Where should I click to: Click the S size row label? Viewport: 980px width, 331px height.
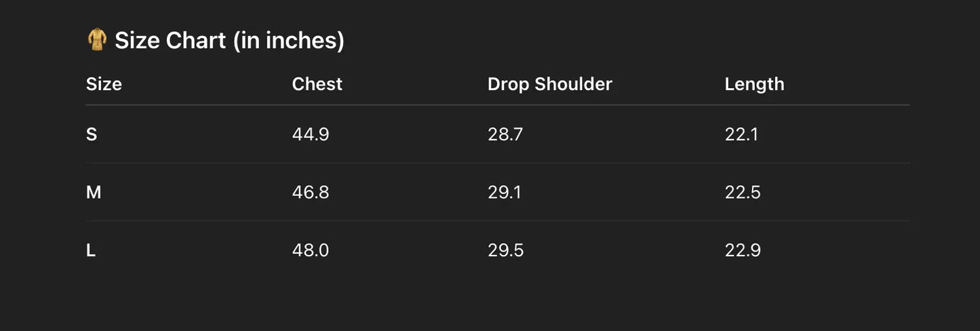92,134
